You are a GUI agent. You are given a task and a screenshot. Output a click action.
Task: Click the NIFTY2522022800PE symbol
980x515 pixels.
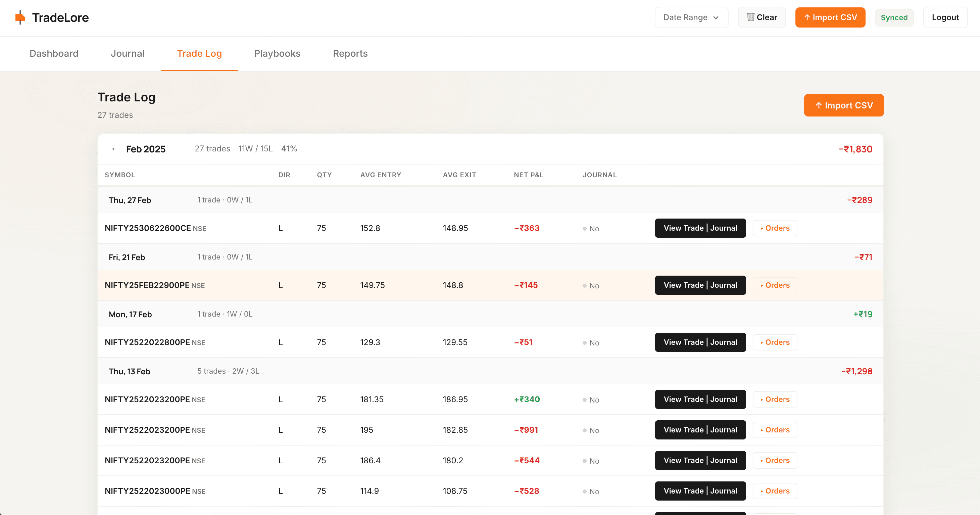tap(147, 342)
